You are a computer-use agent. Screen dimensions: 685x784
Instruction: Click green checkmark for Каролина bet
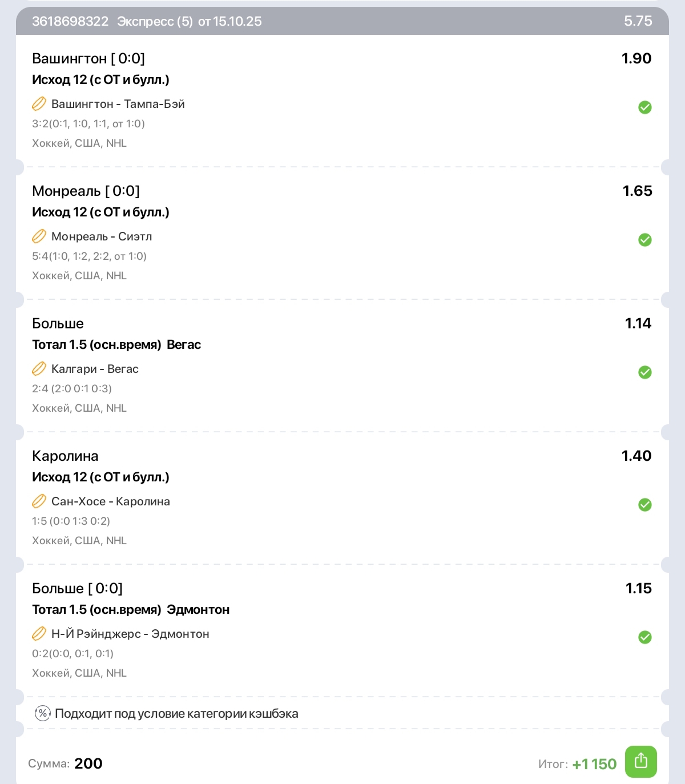pyautogui.click(x=644, y=505)
